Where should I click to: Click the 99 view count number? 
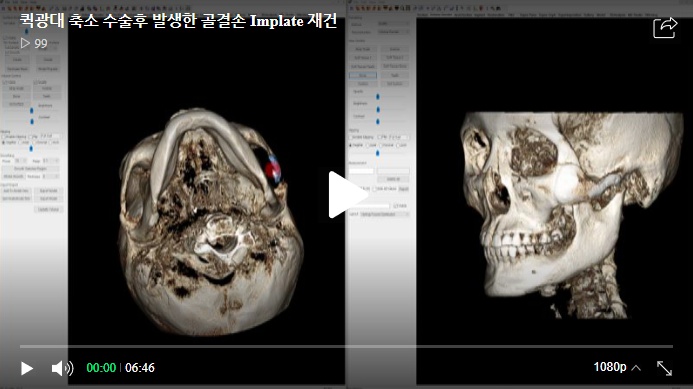pyautogui.click(x=41, y=44)
